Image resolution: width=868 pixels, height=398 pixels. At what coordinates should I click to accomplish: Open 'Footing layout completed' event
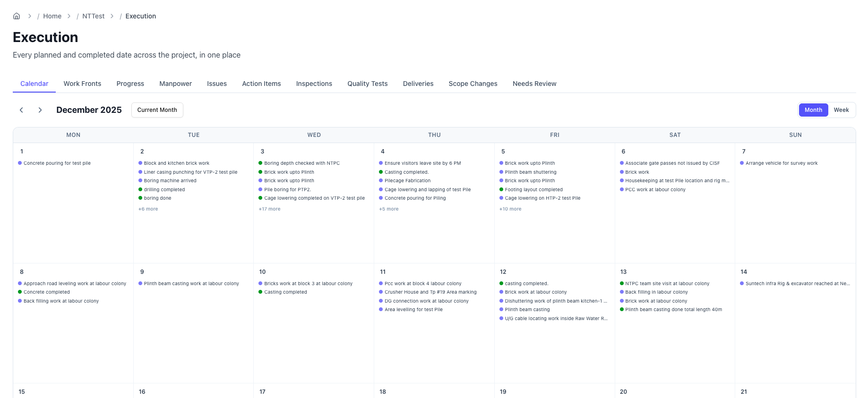(531, 190)
